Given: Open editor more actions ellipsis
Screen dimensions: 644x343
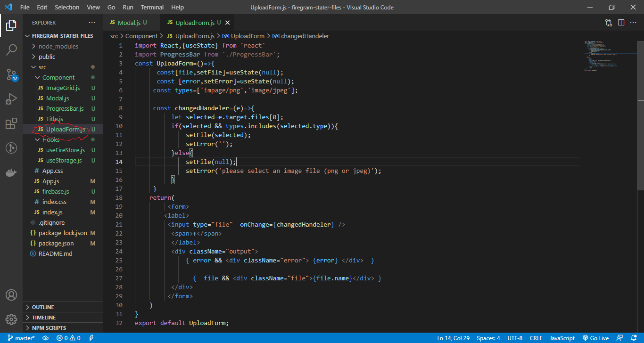Looking at the screenshot, I should (634, 23).
